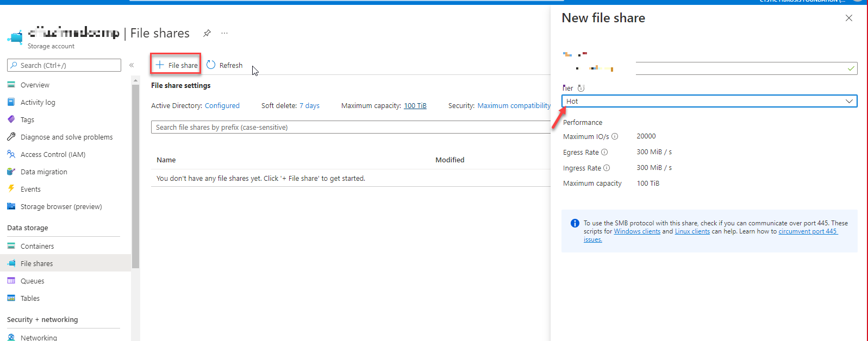Screen dimensions: 868x341
Task: Click the Egress Rate info icon
Action: click(604, 152)
